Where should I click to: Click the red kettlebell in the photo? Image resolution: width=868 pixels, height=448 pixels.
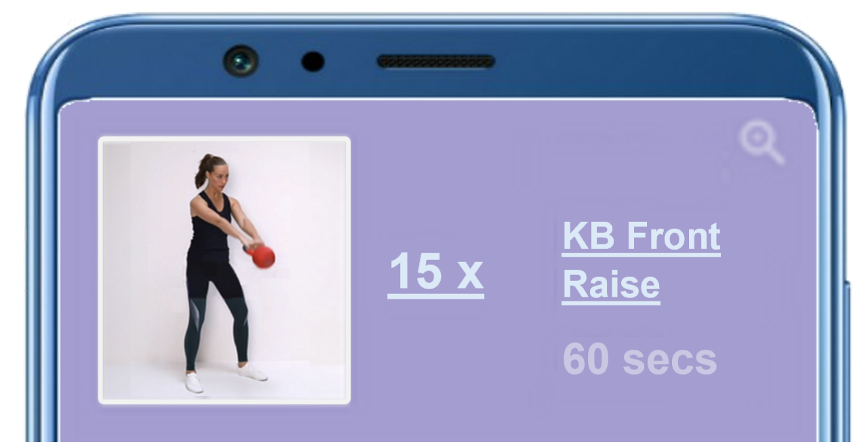coord(262,256)
